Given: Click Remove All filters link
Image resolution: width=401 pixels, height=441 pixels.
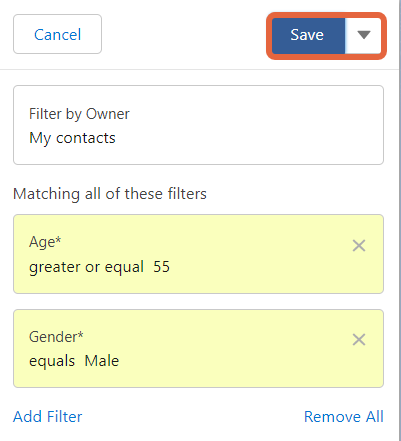Looking at the screenshot, I should click(344, 417).
